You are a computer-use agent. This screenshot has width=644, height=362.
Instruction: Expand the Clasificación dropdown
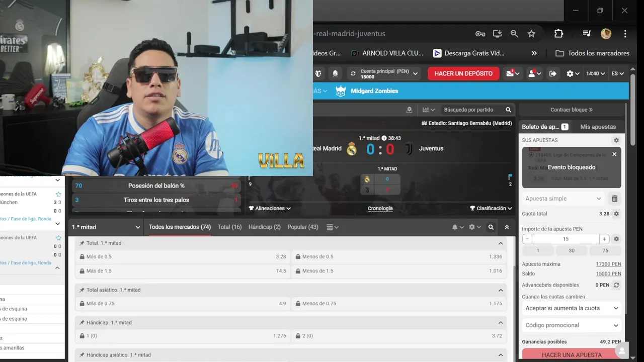491,208
